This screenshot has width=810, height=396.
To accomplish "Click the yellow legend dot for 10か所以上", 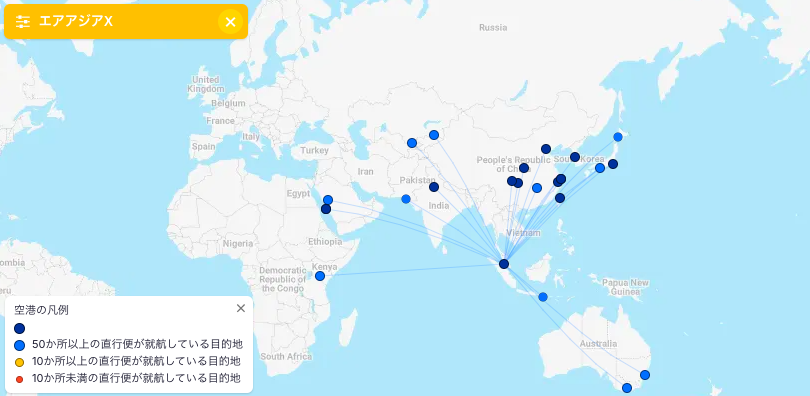I will click(x=20, y=362).
